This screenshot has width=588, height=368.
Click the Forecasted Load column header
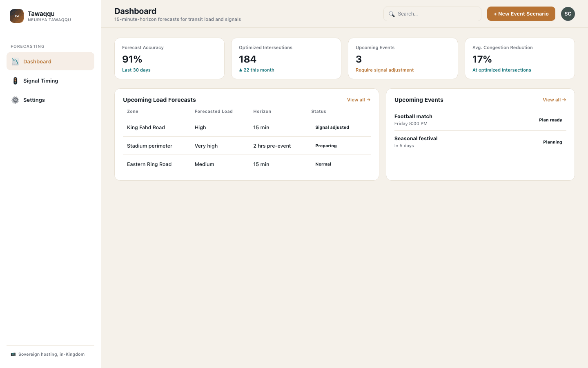tap(214, 111)
